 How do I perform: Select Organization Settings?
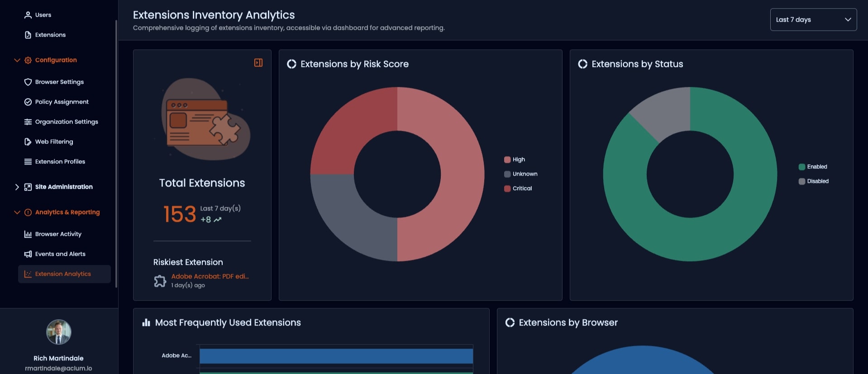64,122
